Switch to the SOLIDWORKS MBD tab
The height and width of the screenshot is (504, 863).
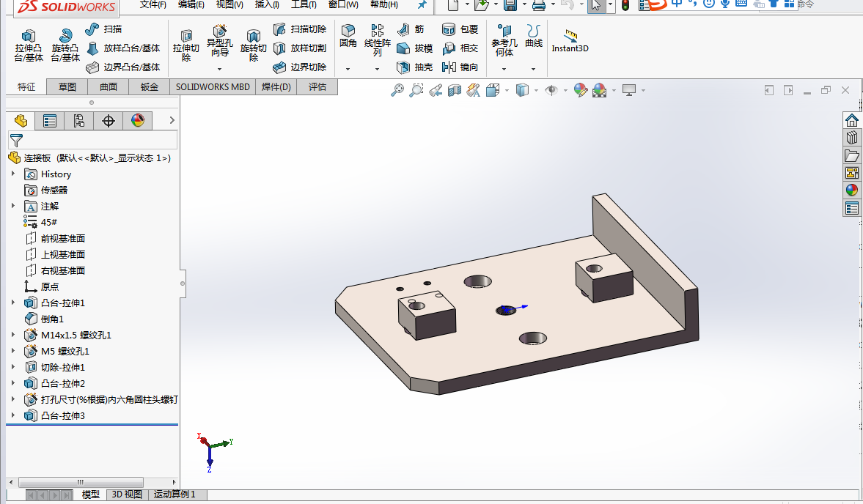[213, 87]
